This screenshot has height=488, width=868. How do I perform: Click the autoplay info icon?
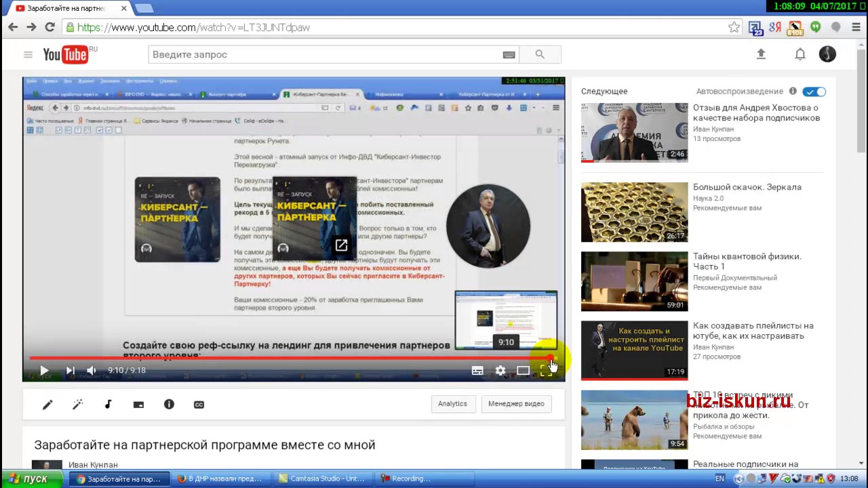pyautogui.click(x=793, y=91)
